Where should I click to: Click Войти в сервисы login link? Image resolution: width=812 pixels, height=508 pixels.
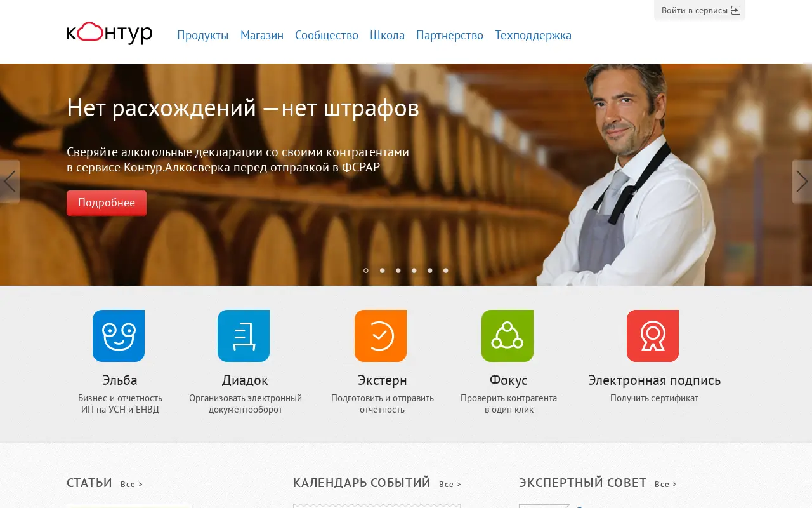[695, 10]
